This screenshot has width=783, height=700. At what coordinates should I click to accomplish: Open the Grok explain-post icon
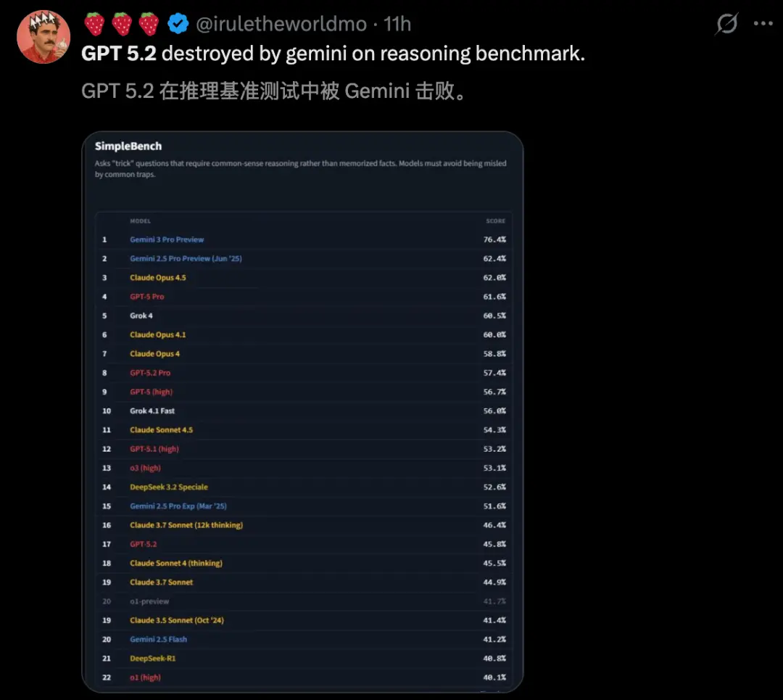pos(726,24)
